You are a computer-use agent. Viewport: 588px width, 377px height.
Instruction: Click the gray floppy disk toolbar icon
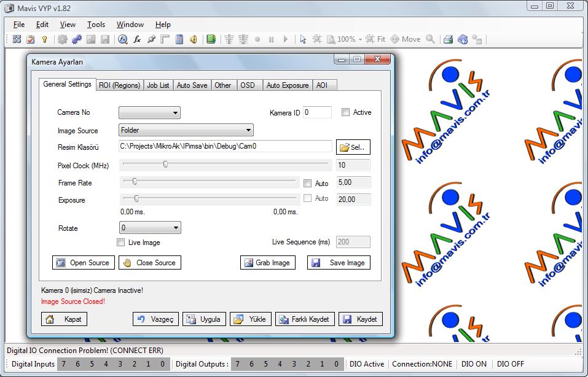tap(105, 39)
